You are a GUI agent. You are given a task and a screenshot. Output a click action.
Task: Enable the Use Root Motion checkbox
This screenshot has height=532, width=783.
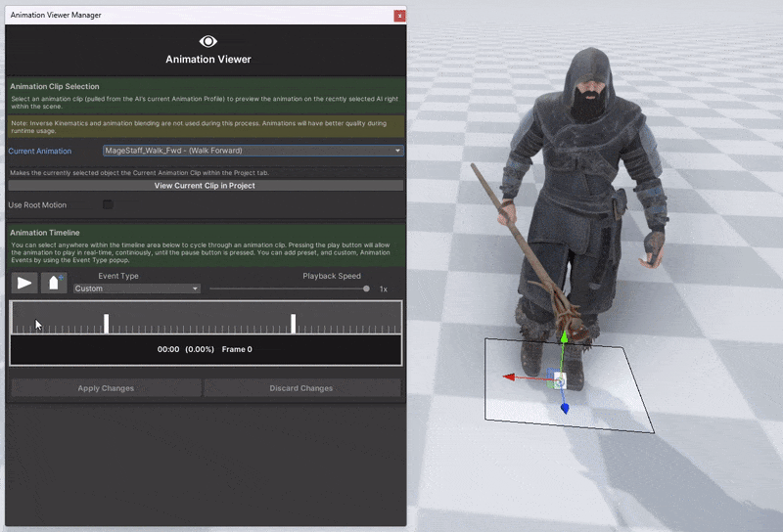[108, 204]
